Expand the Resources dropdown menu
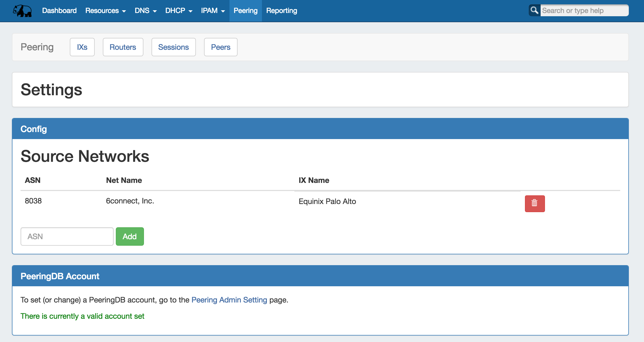 (106, 11)
